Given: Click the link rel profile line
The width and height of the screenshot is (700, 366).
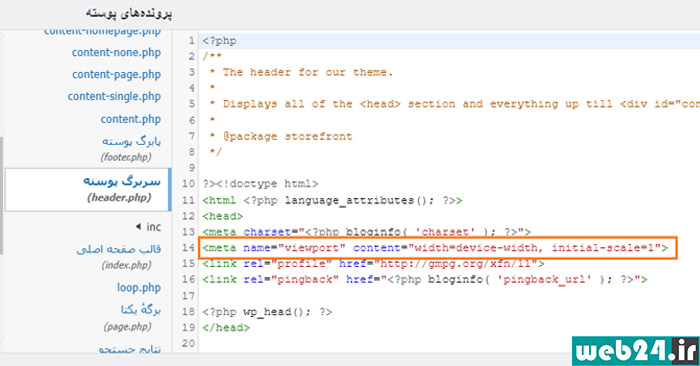Looking at the screenshot, I should (x=373, y=264).
